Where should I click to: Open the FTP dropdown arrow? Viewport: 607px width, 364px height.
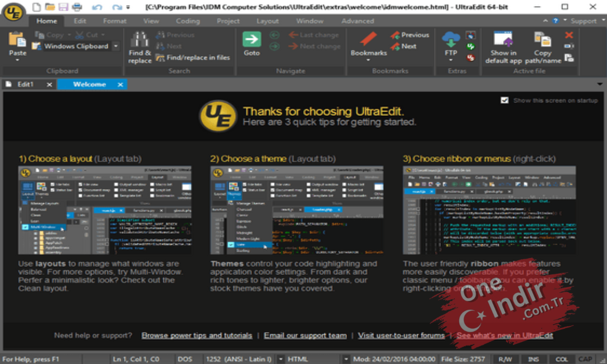pos(451,60)
